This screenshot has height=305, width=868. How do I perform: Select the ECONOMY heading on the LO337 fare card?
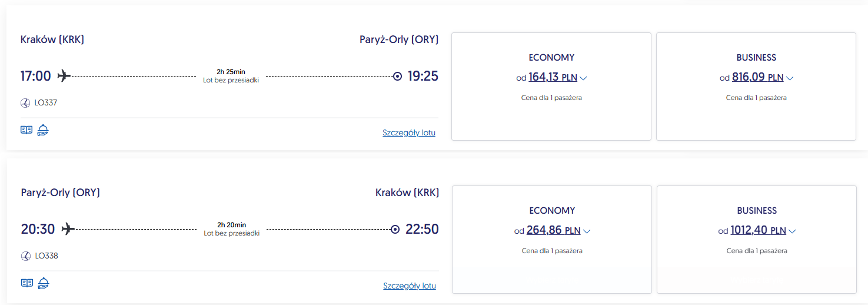551,58
